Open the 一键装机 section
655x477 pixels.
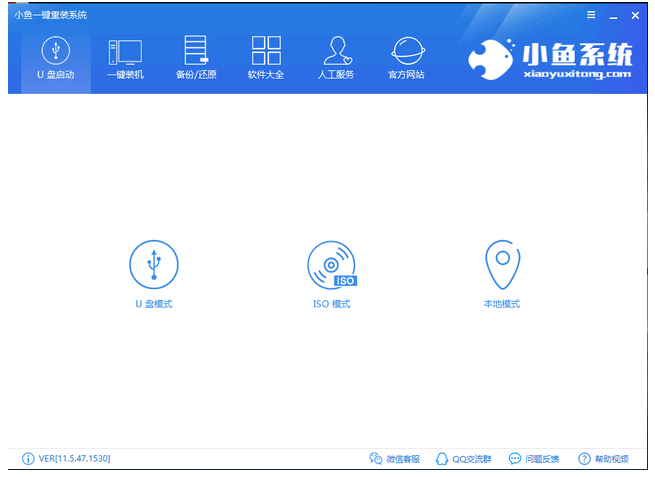pos(125,59)
